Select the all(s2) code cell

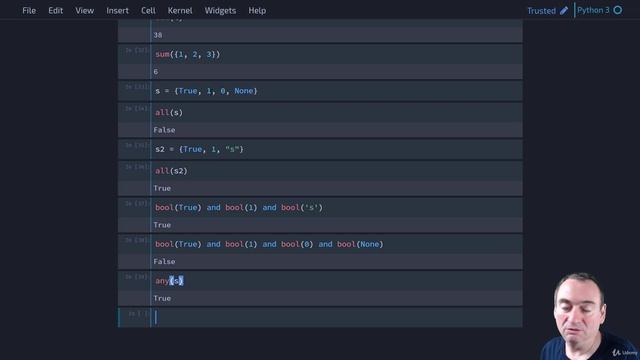point(337,171)
